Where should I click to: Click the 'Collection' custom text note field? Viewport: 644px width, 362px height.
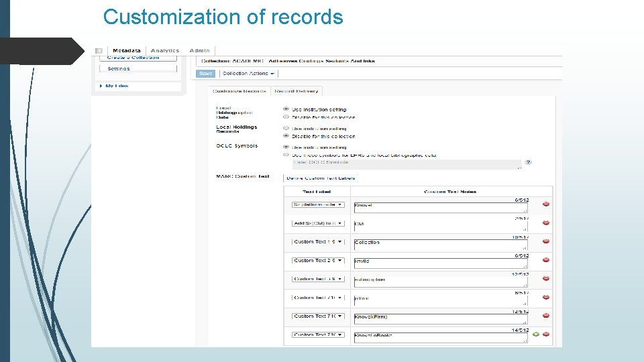[x=441, y=244]
